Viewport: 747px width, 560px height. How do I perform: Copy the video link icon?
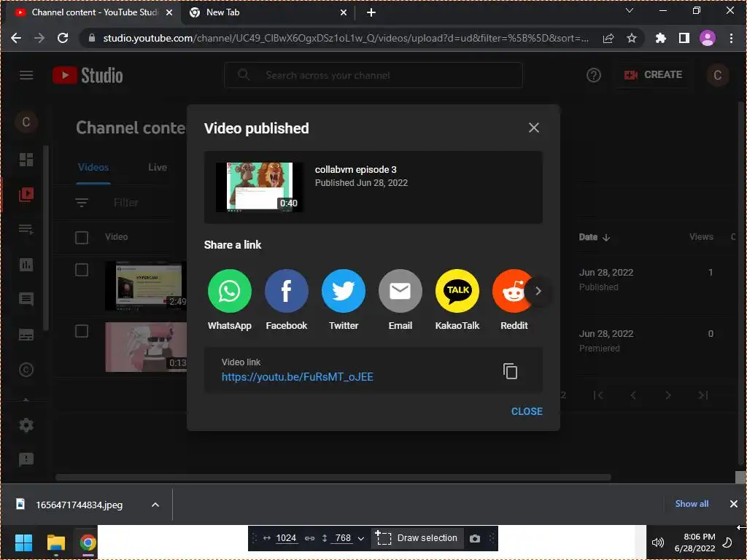pyautogui.click(x=510, y=371)
